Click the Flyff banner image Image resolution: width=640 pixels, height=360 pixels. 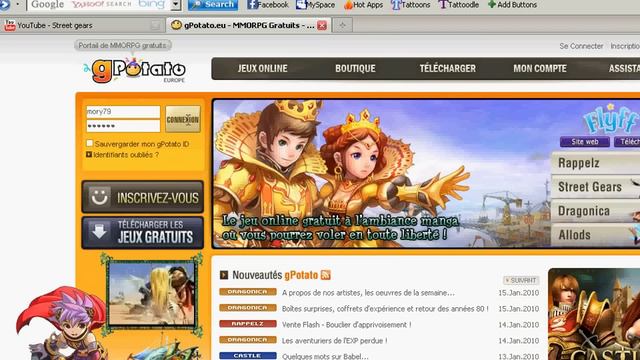pos(382,173)
